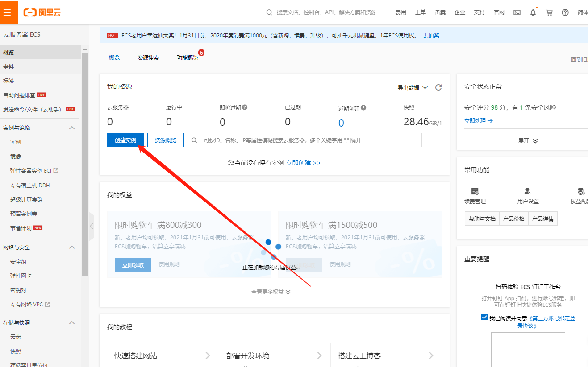Image resolution: width=588 pixels, height=367 pixels.
Task: Collapse the 实例与镜像 section
Action: coord(72,128)
